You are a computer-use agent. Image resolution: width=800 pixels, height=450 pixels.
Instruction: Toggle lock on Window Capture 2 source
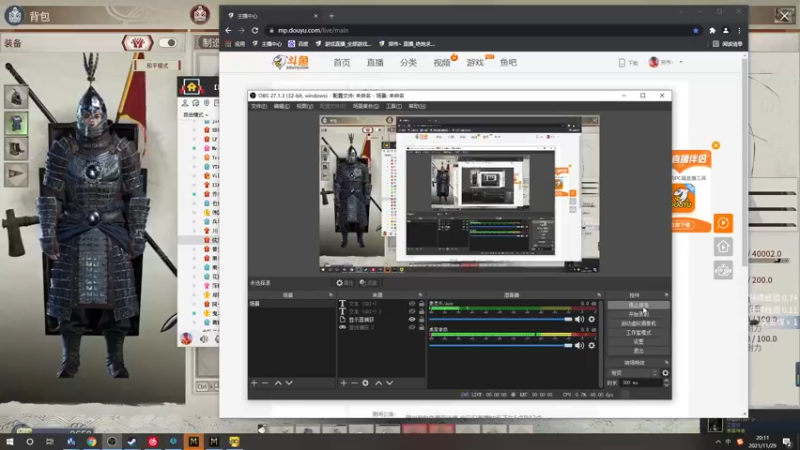coord(421,327)
